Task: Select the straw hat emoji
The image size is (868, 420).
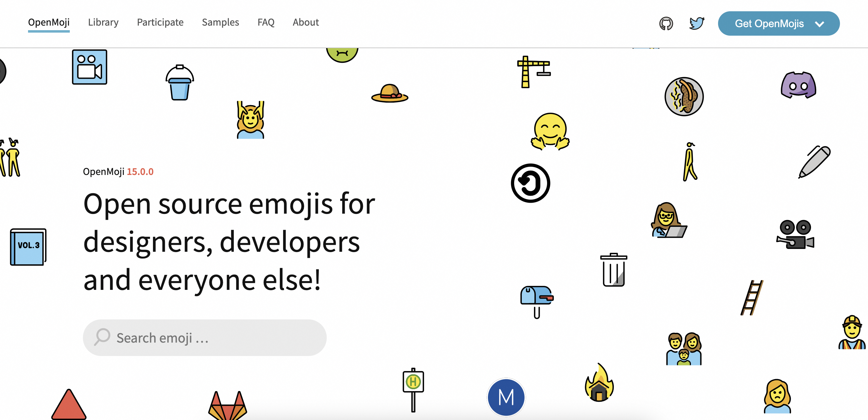Action: (x=390, y=93)
